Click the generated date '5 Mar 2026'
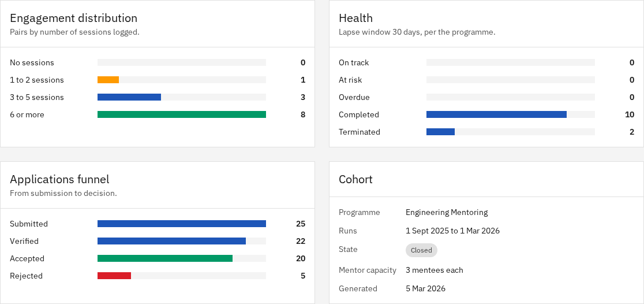 click(x=425, y=288)
